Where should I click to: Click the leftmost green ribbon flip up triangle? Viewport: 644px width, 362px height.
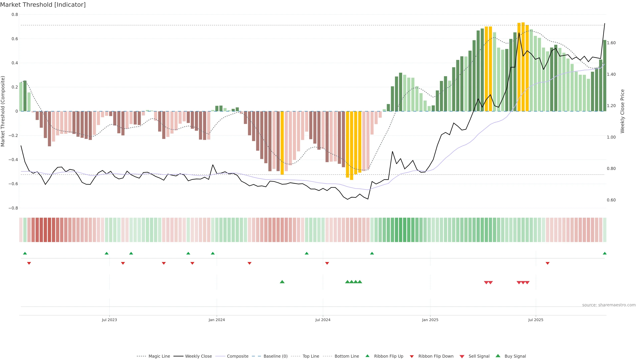click(x=25, y=253)
